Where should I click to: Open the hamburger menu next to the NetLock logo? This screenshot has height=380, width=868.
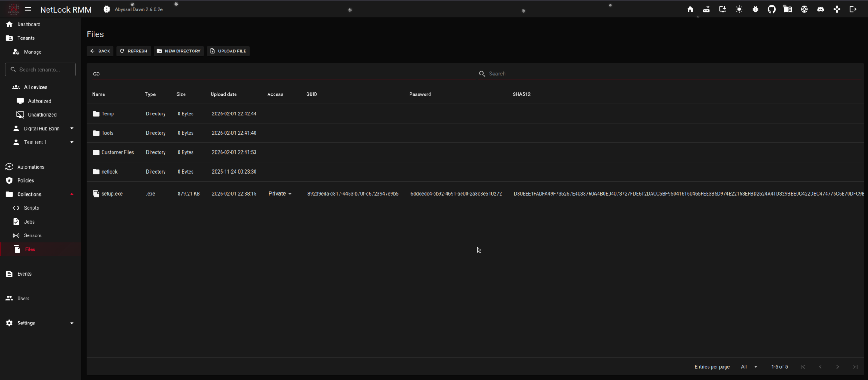click(x=28, y=9)
